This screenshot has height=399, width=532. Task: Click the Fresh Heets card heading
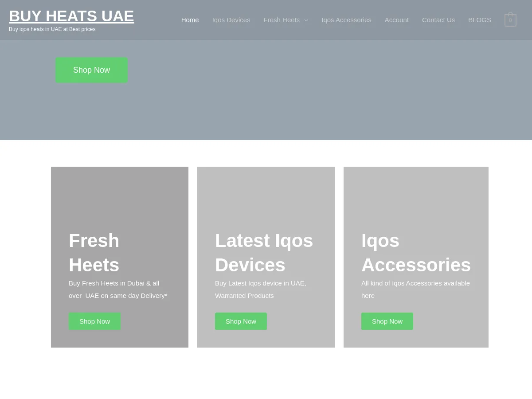pos(94,253)
